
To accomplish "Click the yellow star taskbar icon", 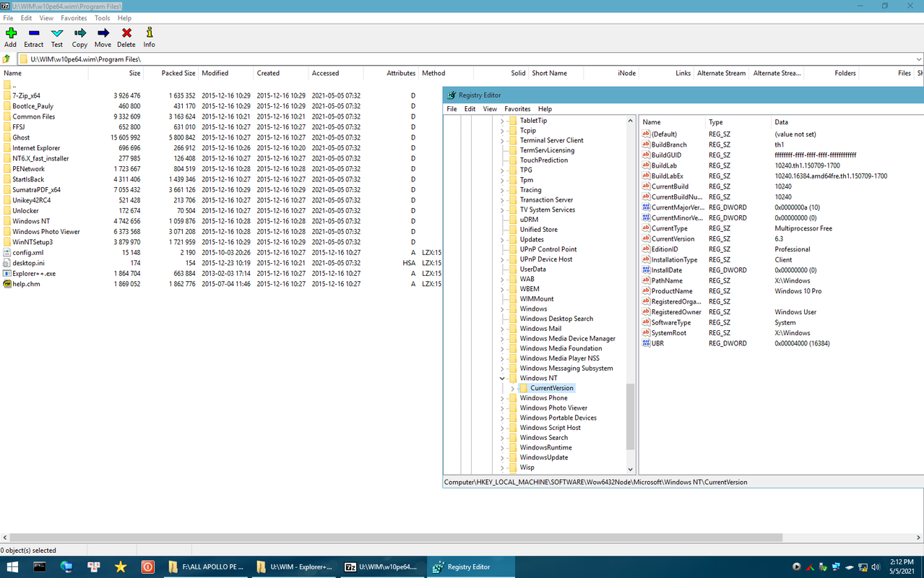I will click(121, 567).
